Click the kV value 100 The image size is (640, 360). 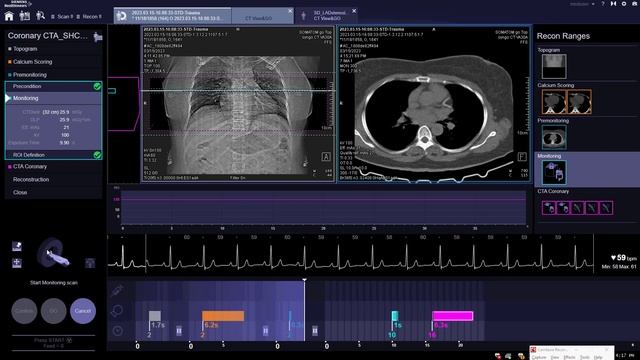point(65,135)
